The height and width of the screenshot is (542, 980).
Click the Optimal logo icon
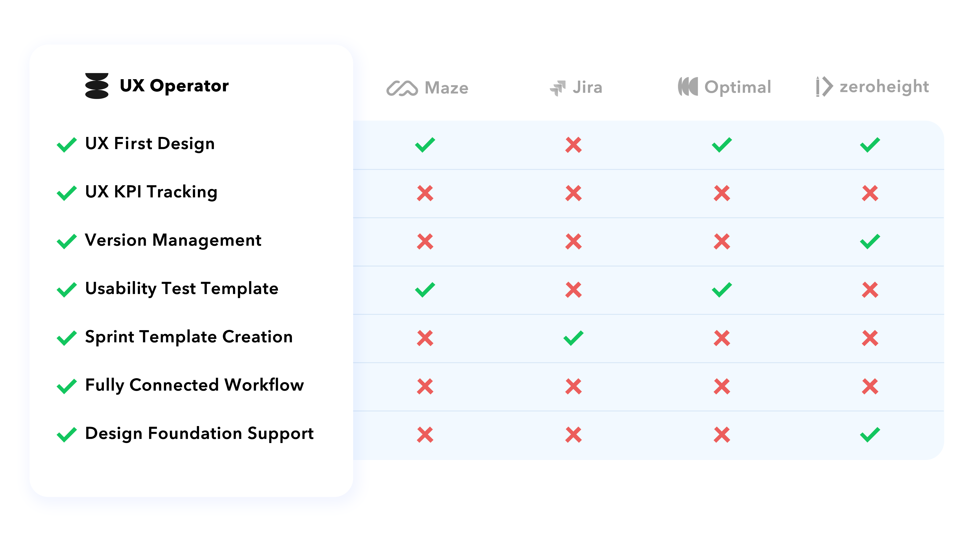coord(688,87)
